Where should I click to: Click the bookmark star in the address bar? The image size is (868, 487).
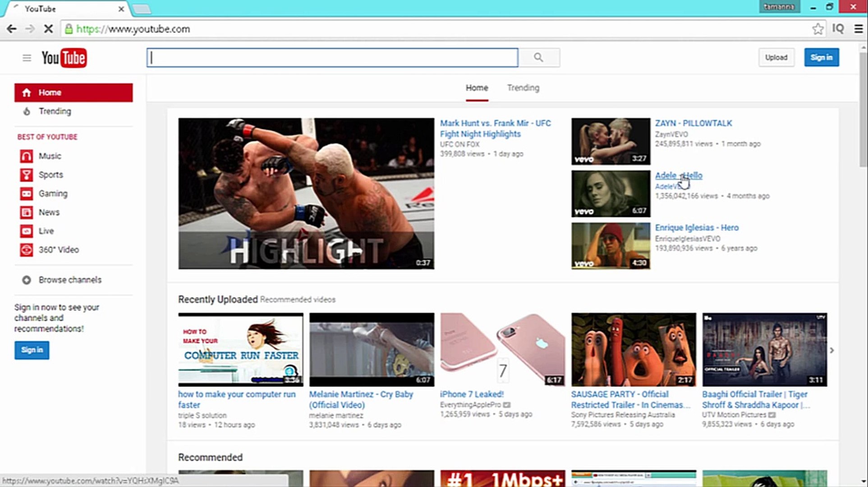[x=817, y=28]
